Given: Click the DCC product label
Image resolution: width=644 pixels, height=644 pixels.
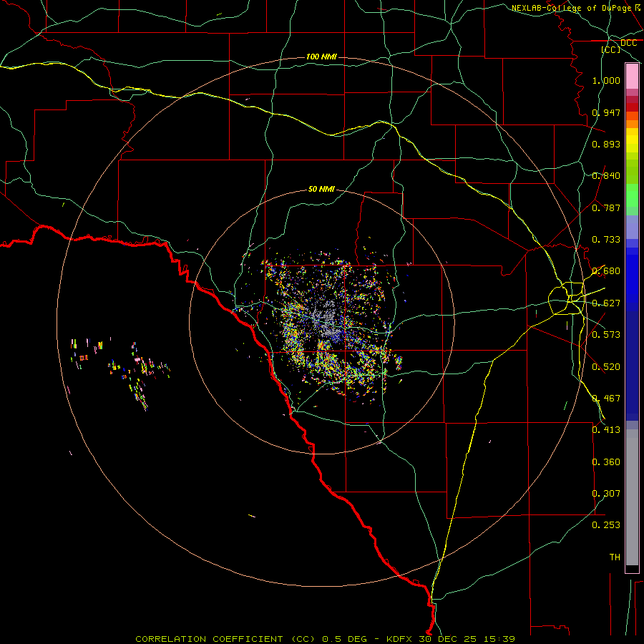Looking at the screenshot, I should pyautogui.click(x=628, y=43).
